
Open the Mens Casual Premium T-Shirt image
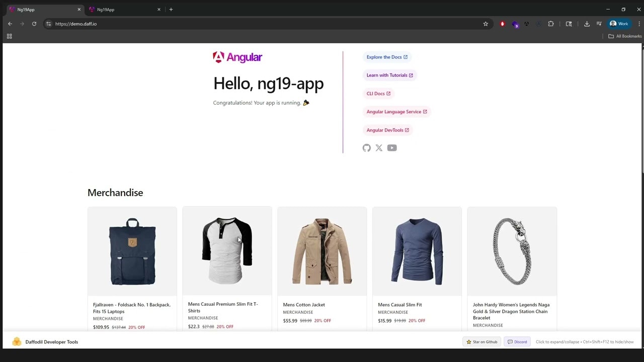point(227,251)
